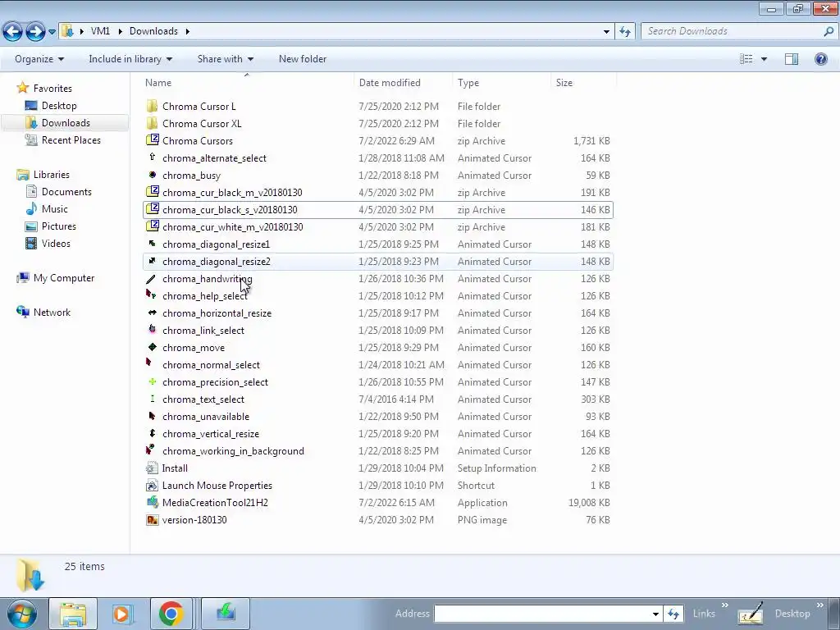This screenshot has width=840, height=630.
Task: Select the Chroma Cursor L folder icon
Action: click(152, 106)
